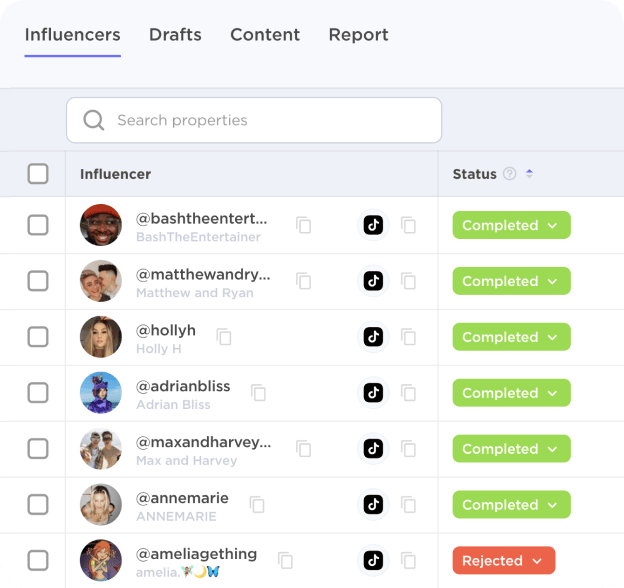Tick the select-all checkbox in header
The width and height of the screenshot is (624, 588).
[x=38, y=174]
